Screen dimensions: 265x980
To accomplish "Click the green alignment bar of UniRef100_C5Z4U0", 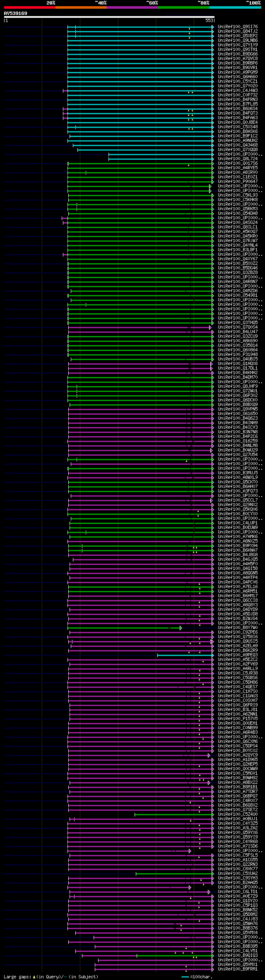I will tap(173, 814).
